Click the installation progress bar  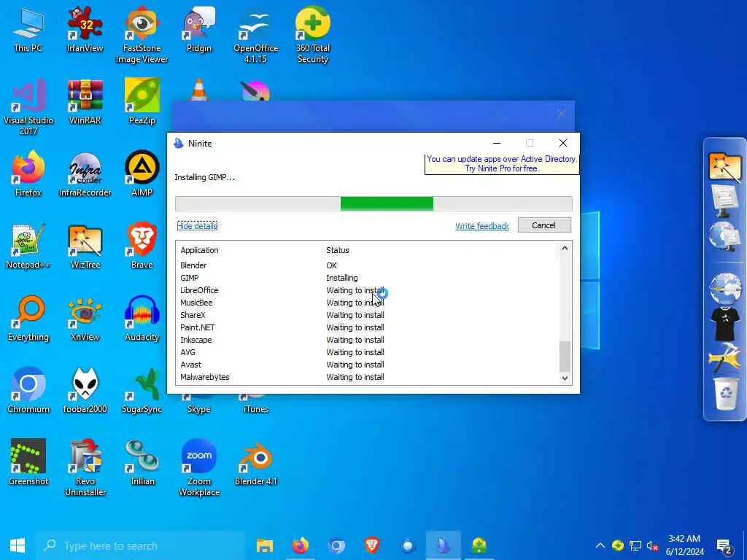pos(373,203)
